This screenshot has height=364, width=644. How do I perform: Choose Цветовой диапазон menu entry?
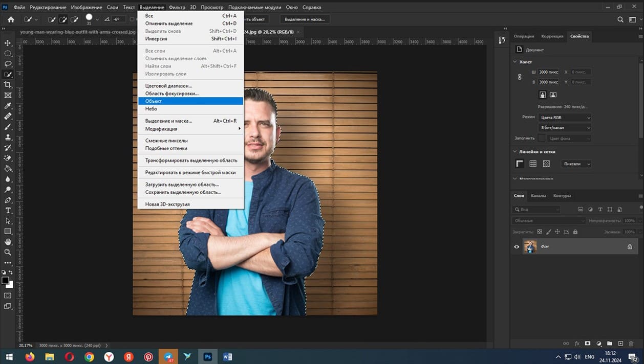point(190,86)
